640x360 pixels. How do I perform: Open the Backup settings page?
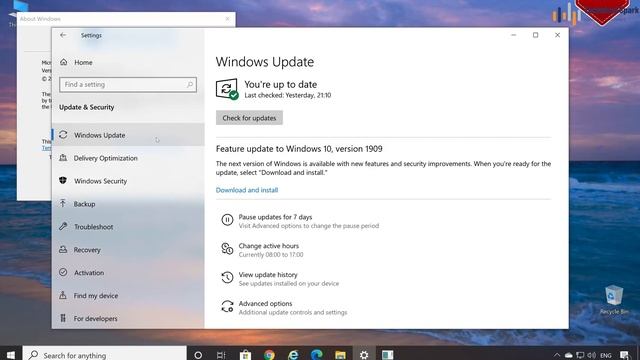tap(128, 204)
